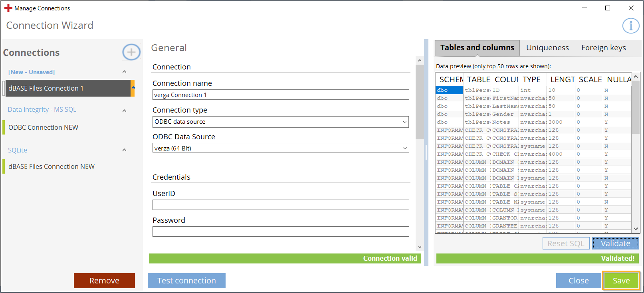Select the Tables and columns tab
Viewport: 644px width, 293px height.
(477, 48)
